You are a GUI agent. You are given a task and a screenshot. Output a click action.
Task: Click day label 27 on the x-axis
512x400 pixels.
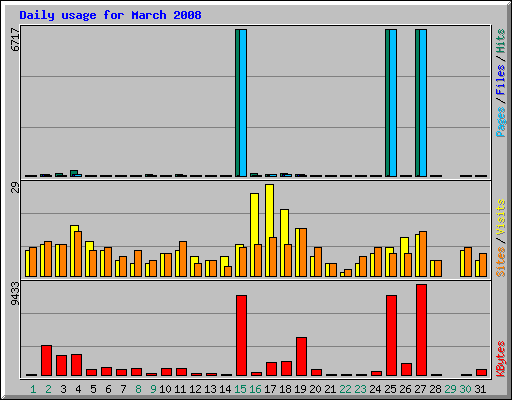tap(420, 389)
